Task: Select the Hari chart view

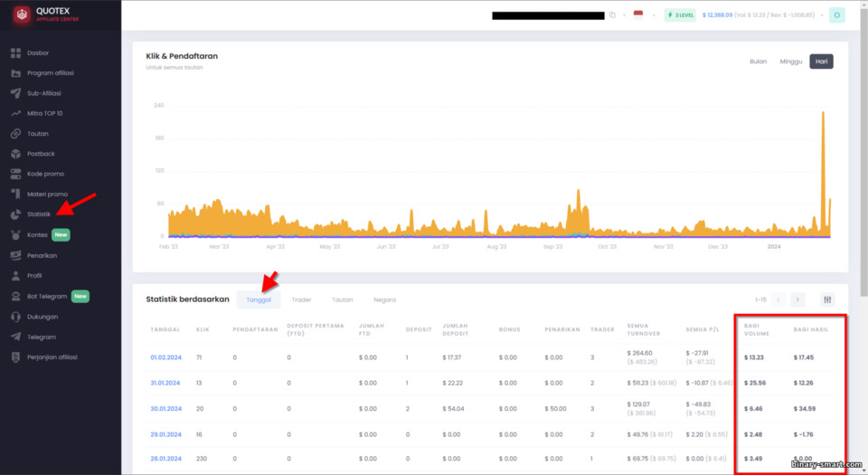Action: point(822,62)
